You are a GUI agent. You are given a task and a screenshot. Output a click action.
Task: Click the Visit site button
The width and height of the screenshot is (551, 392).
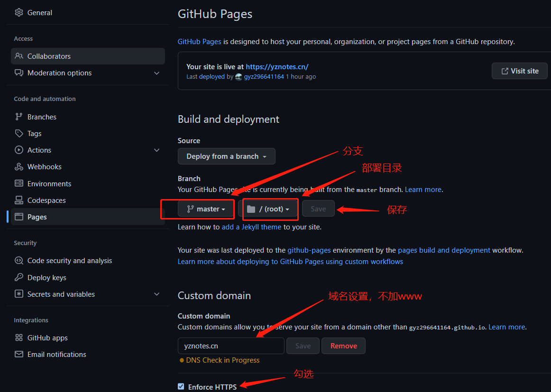pos(519,71)
